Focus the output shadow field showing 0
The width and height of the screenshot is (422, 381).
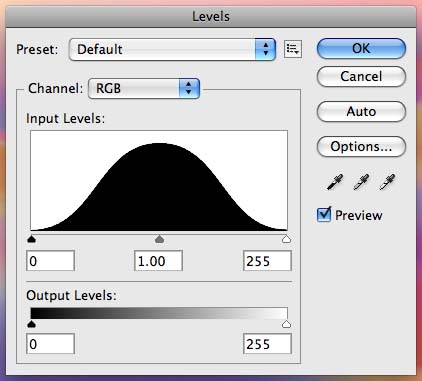pyautogui.click(x=50, y=344)
